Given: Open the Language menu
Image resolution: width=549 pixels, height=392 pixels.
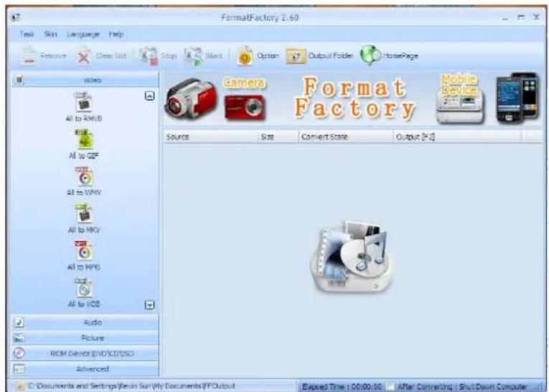Looking at the screenshot, I should [x=83, y=34].
